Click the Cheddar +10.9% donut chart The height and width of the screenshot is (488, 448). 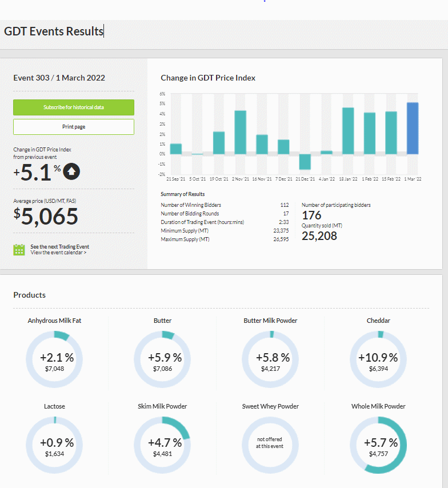378,359
